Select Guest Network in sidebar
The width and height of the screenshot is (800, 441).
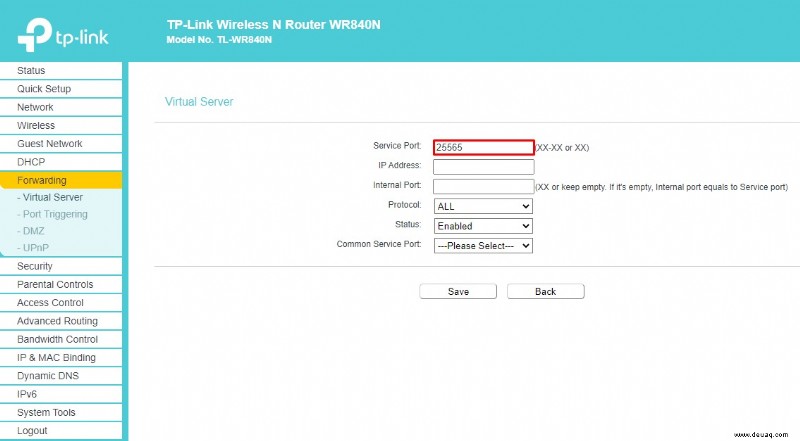61,144
